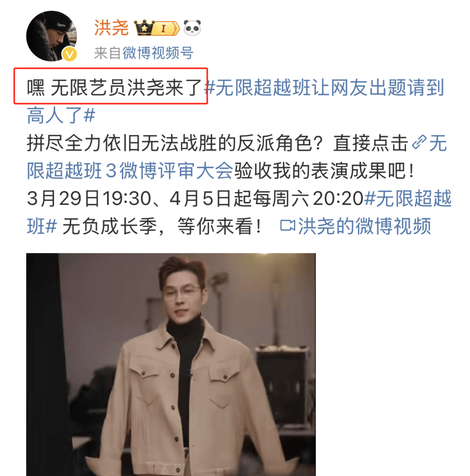Open 洪尧's profile avatar

tap(51, 36)
